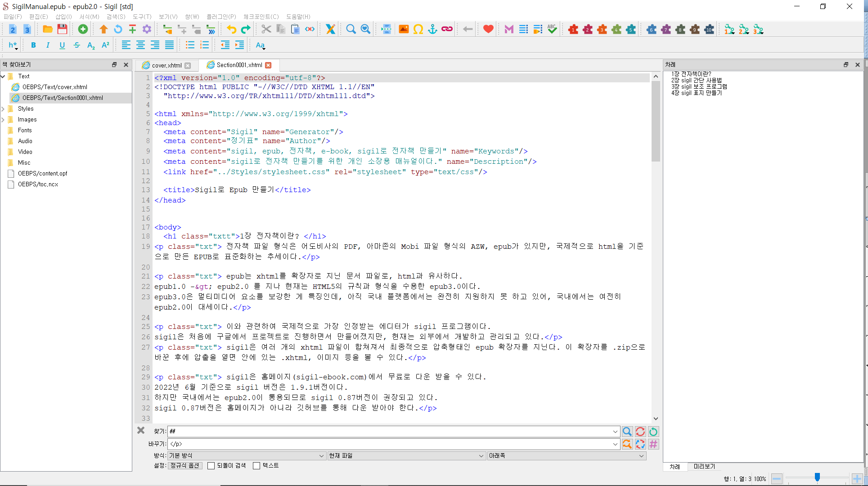Viewport: 868px width, 486px height.
Task: Select the '3장 sigil 보조 프로그램' TOC entry
Action: (699, 86)
